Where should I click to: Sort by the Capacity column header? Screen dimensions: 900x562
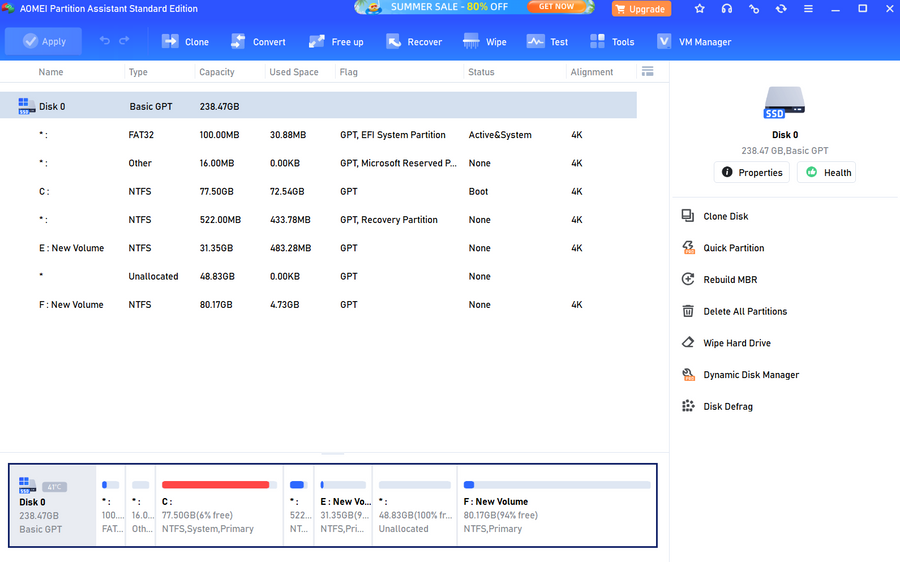tap(216, 72)
